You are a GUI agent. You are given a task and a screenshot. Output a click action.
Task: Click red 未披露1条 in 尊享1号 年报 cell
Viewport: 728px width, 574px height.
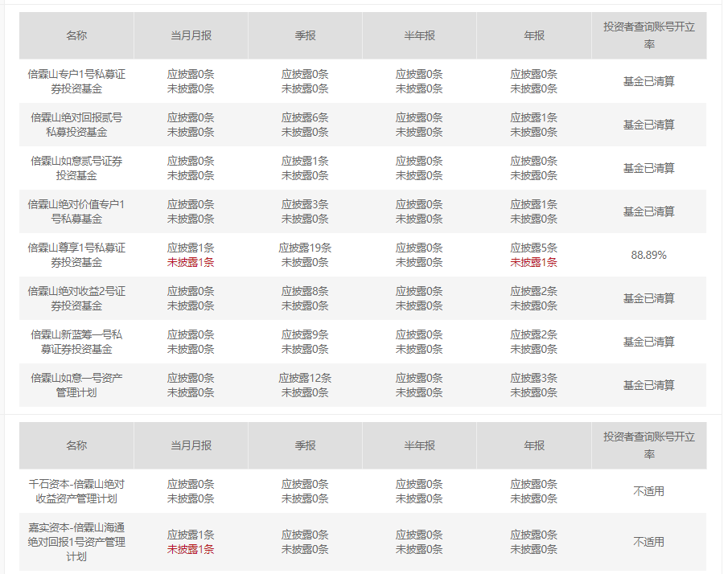[534, 262]
